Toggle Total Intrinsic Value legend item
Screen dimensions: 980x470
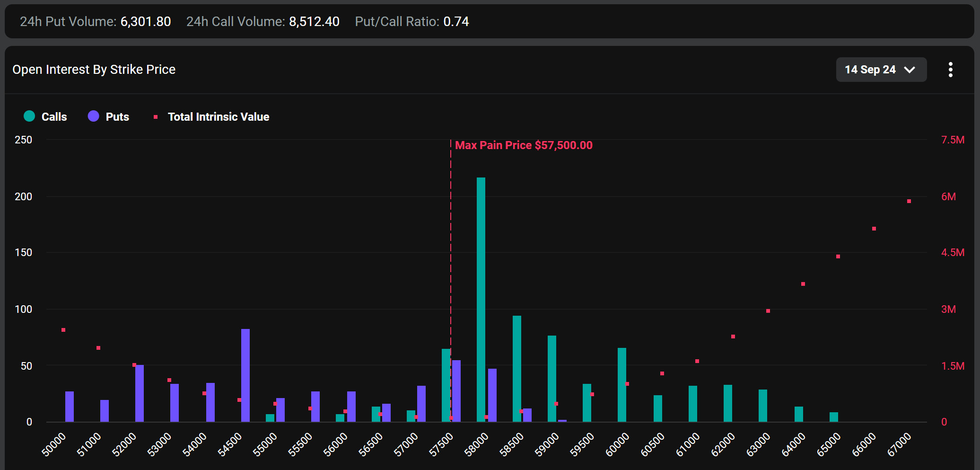click(x=211, y=116)
